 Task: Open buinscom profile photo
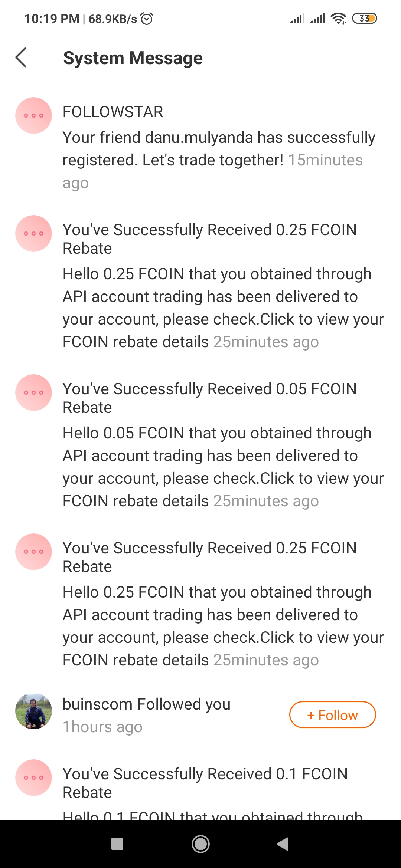(33, 711)
